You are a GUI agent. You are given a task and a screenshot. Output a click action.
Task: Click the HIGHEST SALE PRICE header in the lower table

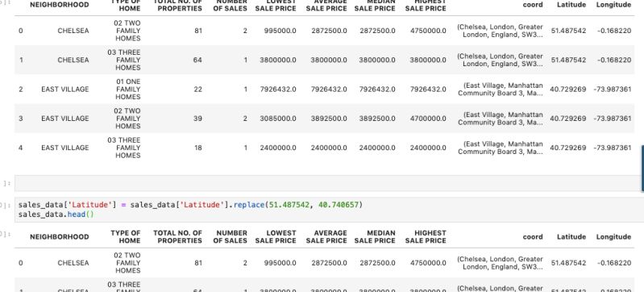(426, 237)
